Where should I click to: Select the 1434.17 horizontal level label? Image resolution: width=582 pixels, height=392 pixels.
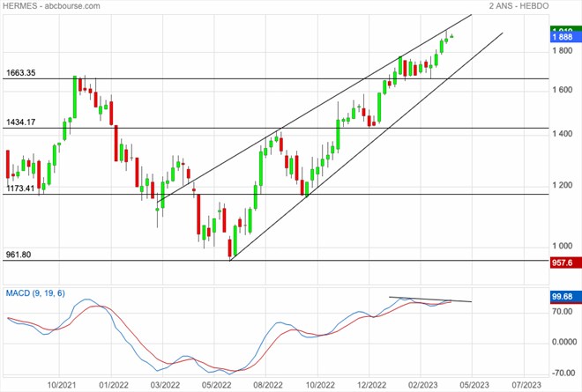pos(21,122)
